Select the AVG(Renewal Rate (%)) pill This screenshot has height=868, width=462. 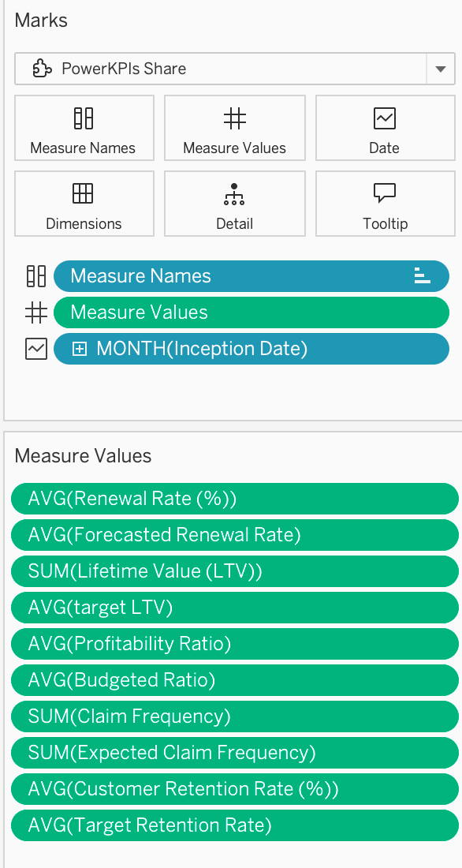click(235, 499)
